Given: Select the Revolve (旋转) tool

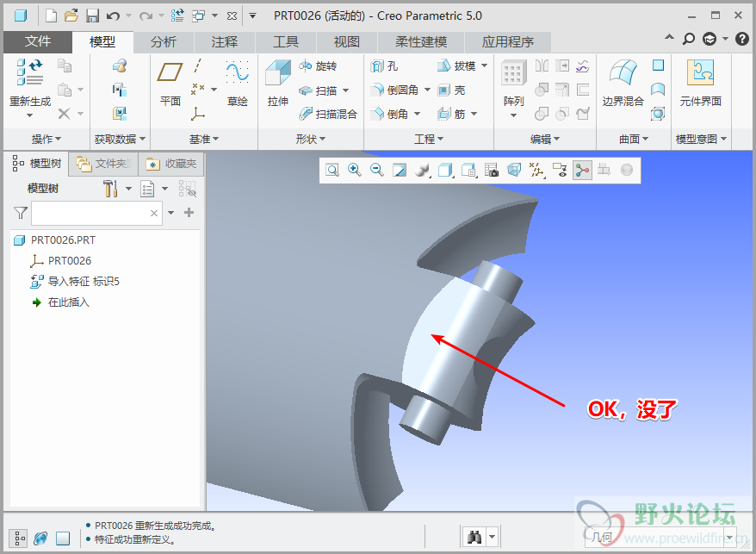Looking at the screenshot, I should point(318,66).
